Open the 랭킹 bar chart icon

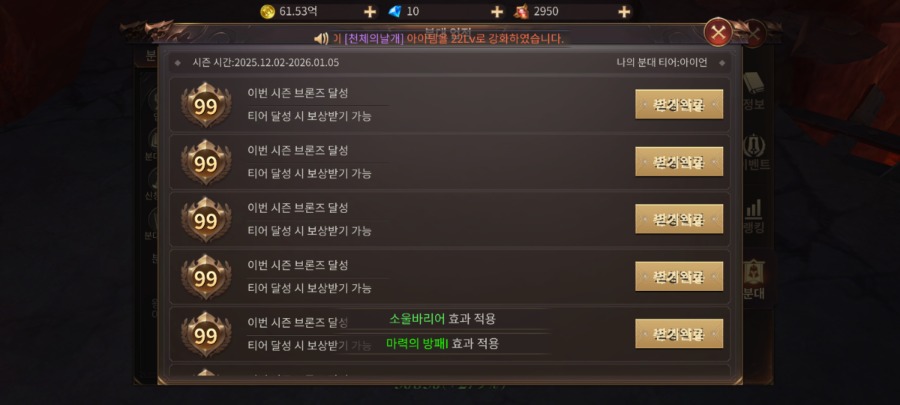coord(754,217)
